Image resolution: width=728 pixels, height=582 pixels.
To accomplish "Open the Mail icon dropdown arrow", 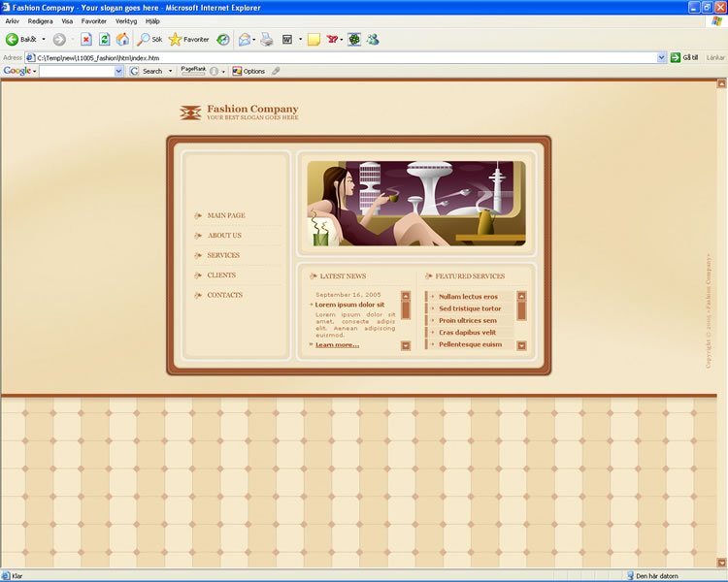I will click(x=252, y=41).
